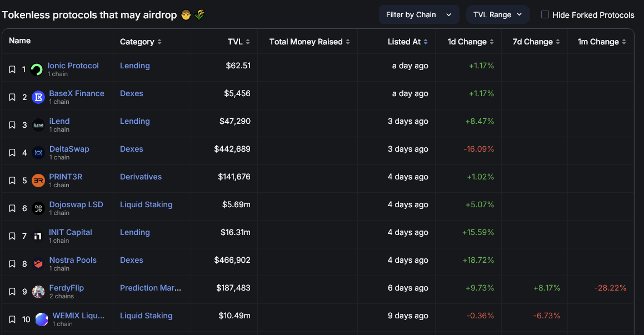644x335 pixels.
Task: Click the Dojoswap LSD logo
Action: pyautogui.click(x=38, y=208)
